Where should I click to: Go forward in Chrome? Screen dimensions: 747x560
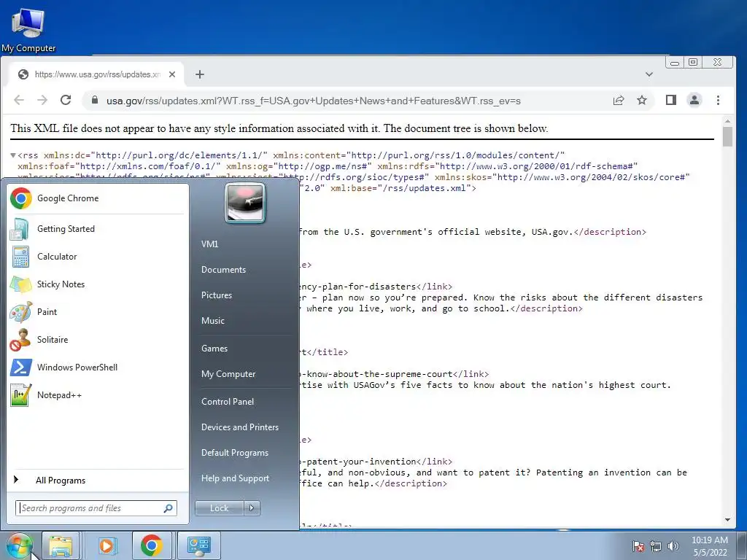point(42,100)
